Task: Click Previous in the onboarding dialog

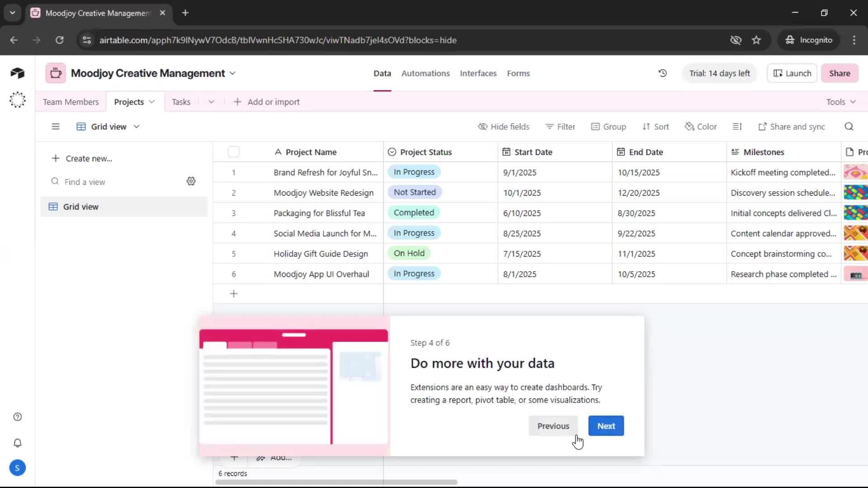Action: [553, 426]
